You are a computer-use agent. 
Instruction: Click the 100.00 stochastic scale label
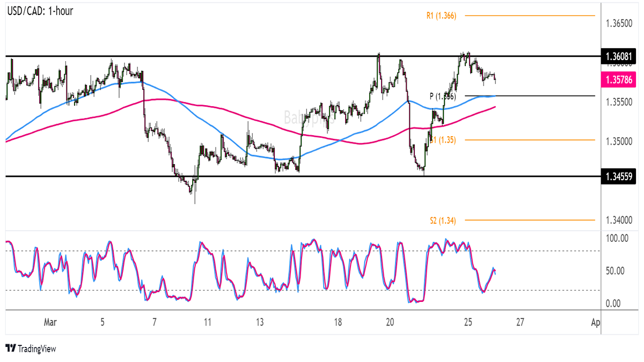pyautogui.click(x=616, y=238)
